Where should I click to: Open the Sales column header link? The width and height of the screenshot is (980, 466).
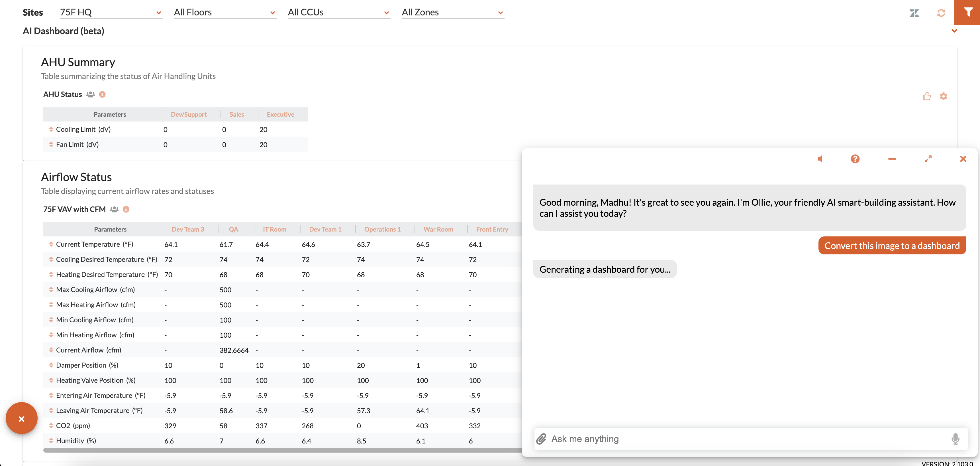(237, 114)
